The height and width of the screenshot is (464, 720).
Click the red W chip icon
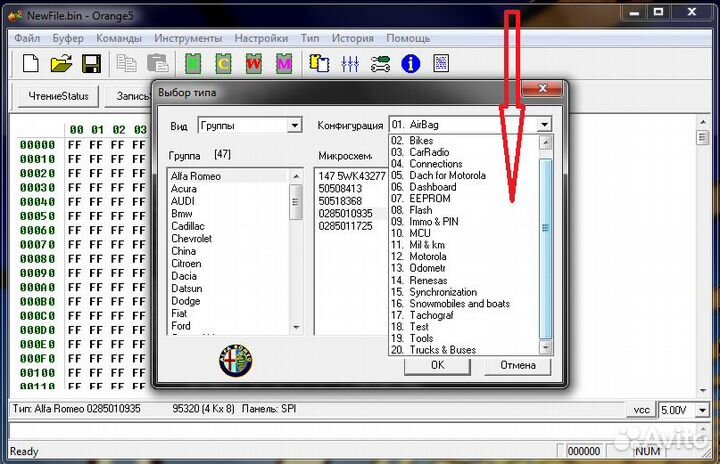tap(254, 64)
